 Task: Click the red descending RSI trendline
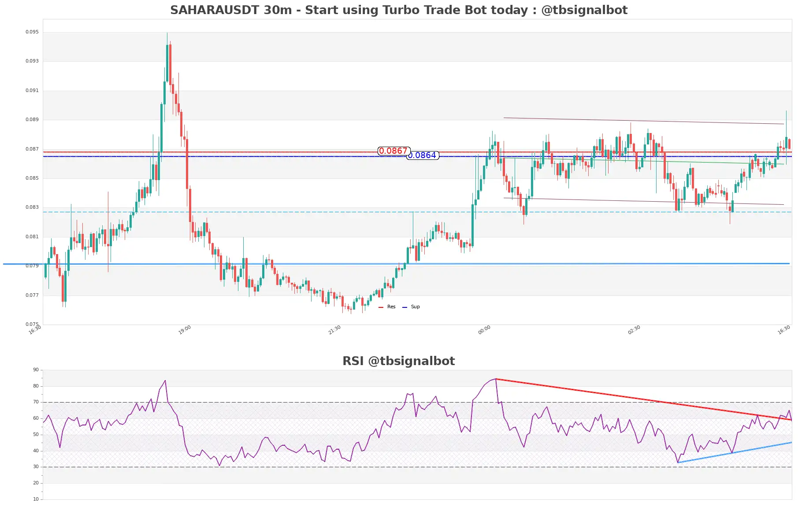tap(643, 399)
